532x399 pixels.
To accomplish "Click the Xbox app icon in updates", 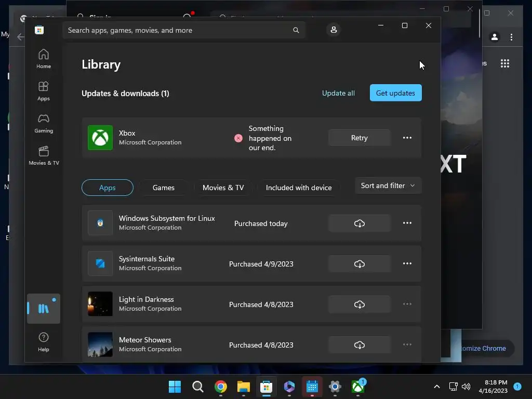I will 100,138.
